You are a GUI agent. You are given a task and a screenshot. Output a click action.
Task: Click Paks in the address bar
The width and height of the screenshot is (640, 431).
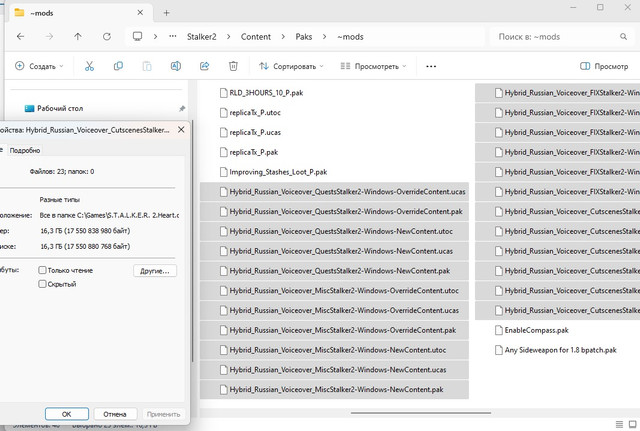[304, 37]
